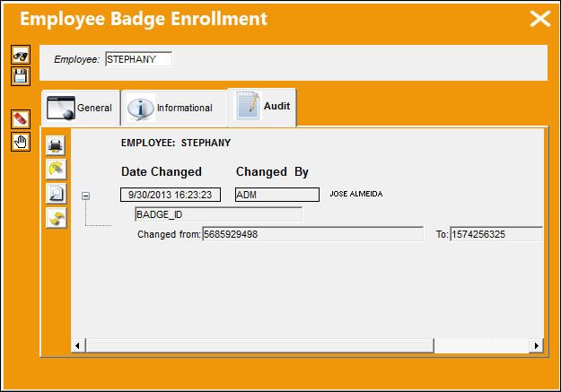Click the Date Changed column header
This screenshot has height=392, width=561.
(x=162, y=171)
